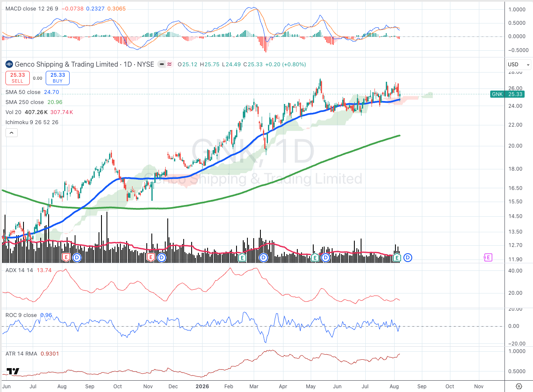The height and width of the screenshot is (392, 533).
Task: Select the Ichimoku 9 26 52 26 legend
Action: pos(32,122)
